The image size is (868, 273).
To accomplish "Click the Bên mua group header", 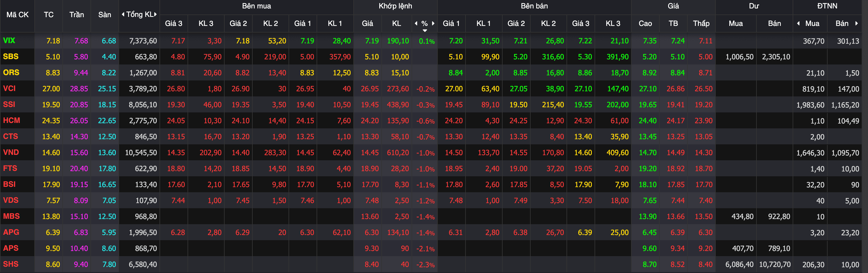I will tap(257, 6).
